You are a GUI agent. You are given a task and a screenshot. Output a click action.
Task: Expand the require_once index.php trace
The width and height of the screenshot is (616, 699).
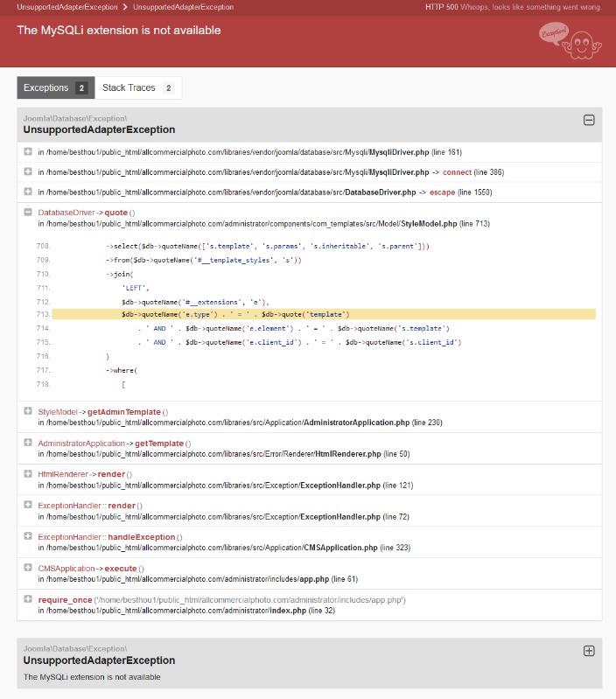(x=28, y=598)
